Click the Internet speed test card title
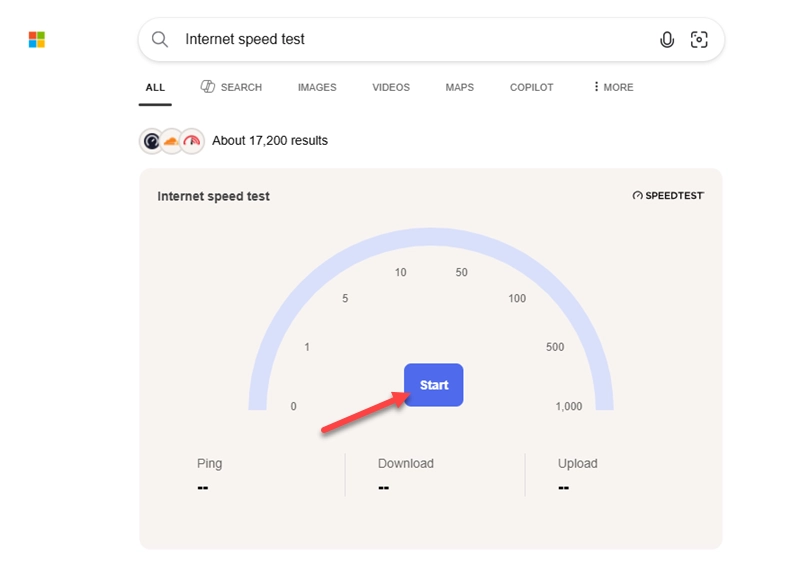The height and width of the screenshot is (564, 800). (x=213, y=197)
